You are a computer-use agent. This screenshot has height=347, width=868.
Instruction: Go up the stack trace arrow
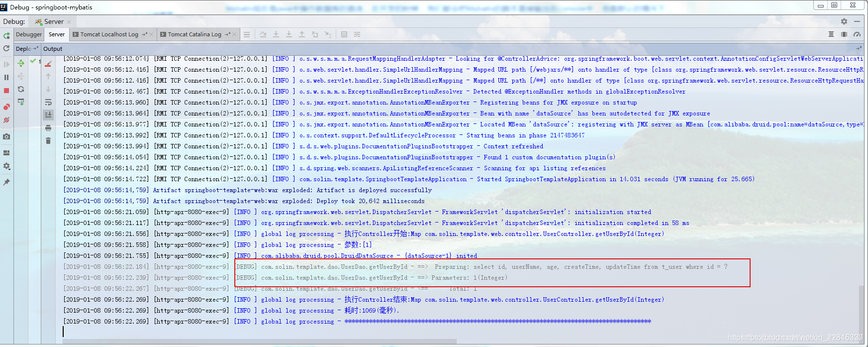(48, 76)
